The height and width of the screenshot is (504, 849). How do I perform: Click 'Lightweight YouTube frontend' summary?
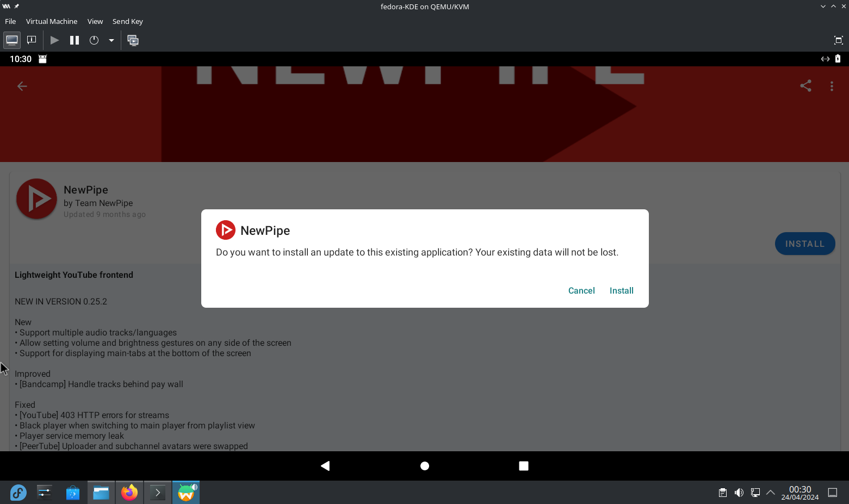74,275
